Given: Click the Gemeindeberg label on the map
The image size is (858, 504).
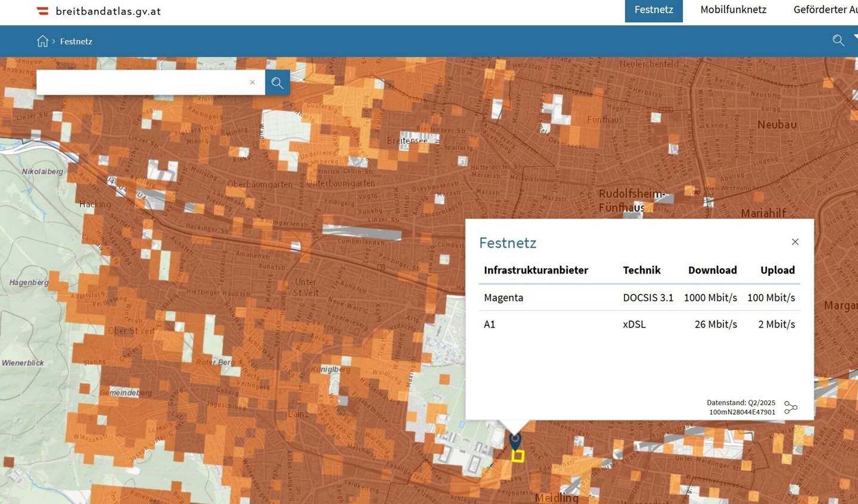Looking at the screenshot, I should pos(126,393).
